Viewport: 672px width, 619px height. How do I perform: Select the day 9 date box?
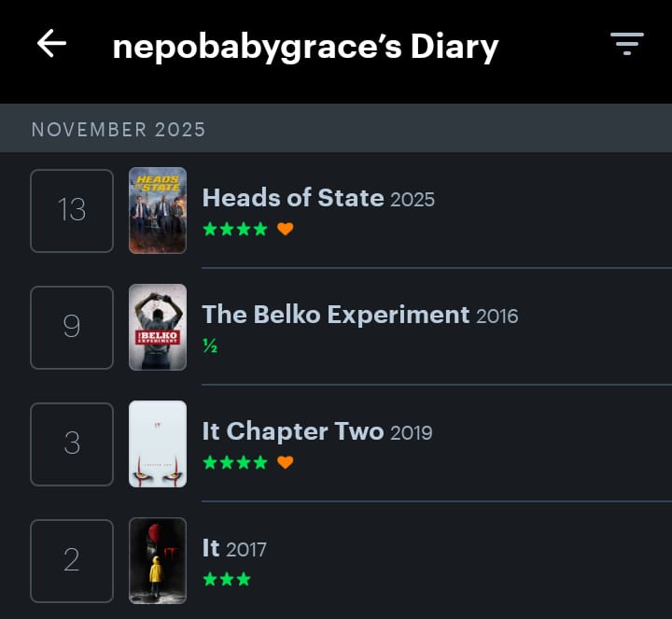[72, 327]
